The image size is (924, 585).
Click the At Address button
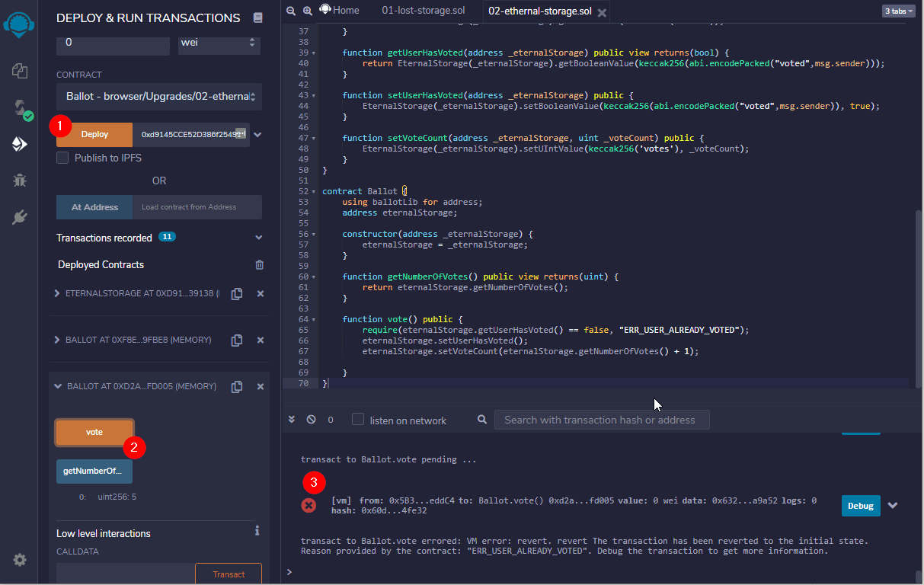(94, 207)
